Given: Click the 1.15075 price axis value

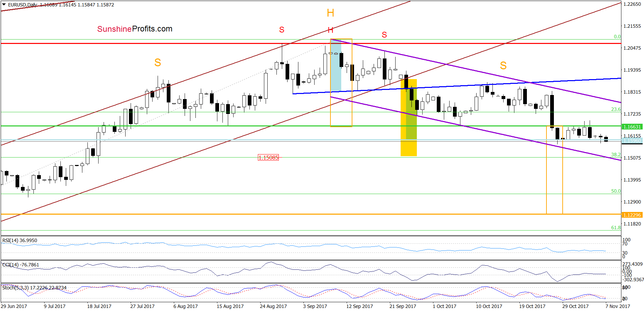Looking at the screenshot, I should tap(632, 158).
